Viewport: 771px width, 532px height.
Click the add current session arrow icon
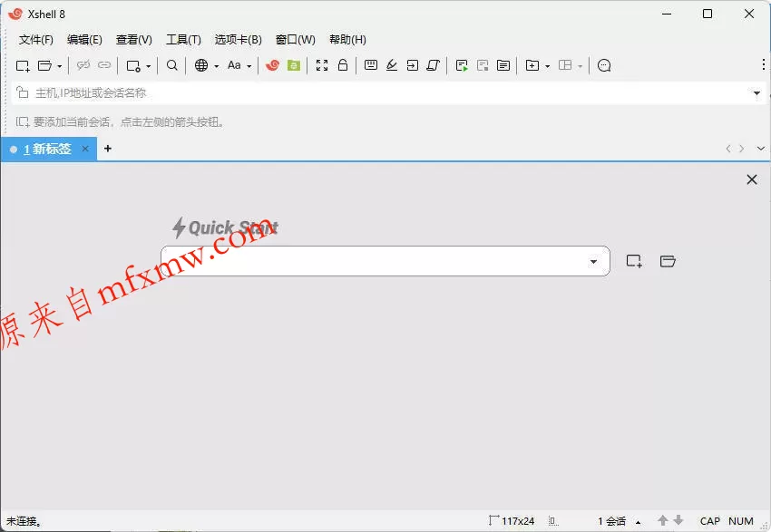tap(22, 121)
